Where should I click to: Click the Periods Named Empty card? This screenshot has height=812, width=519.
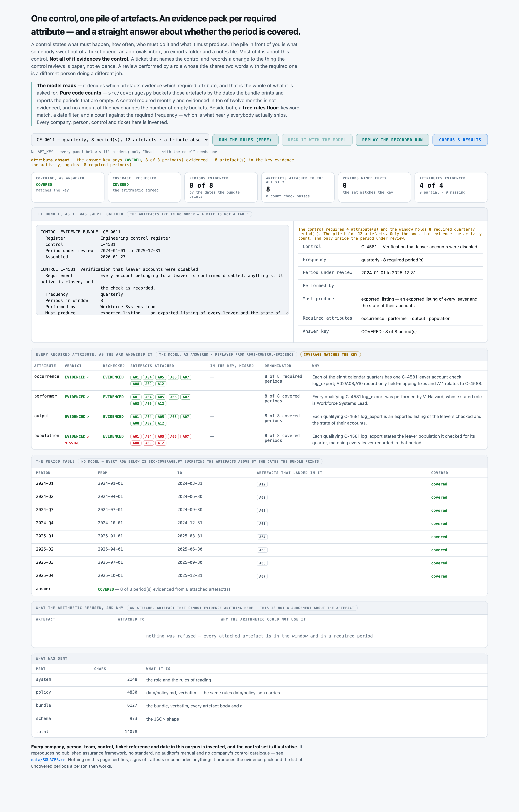[374, 187]
